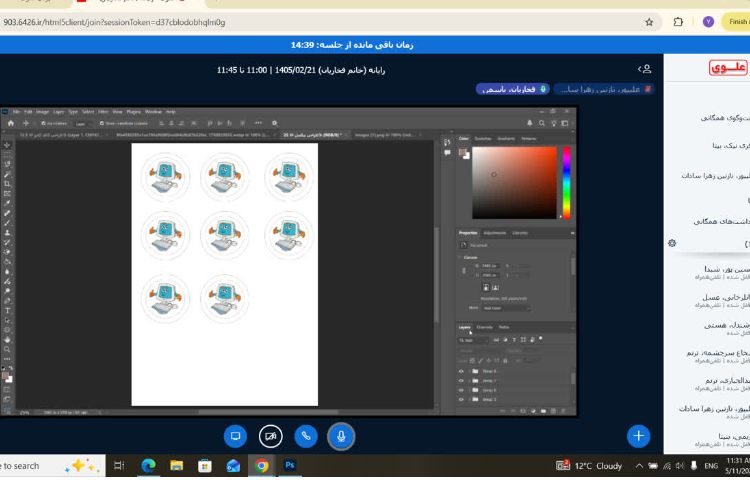The image size is (750, 480).
Task: Open the three-dots align options in options bar
Action: pyautogui.click(x=258, y=123)
